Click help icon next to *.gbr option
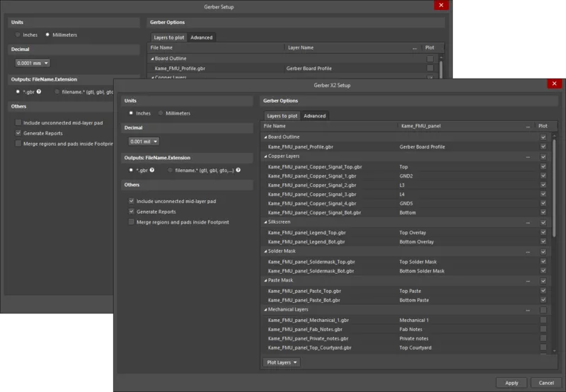The width and height of the screenshot is (566, 392). 151,171
